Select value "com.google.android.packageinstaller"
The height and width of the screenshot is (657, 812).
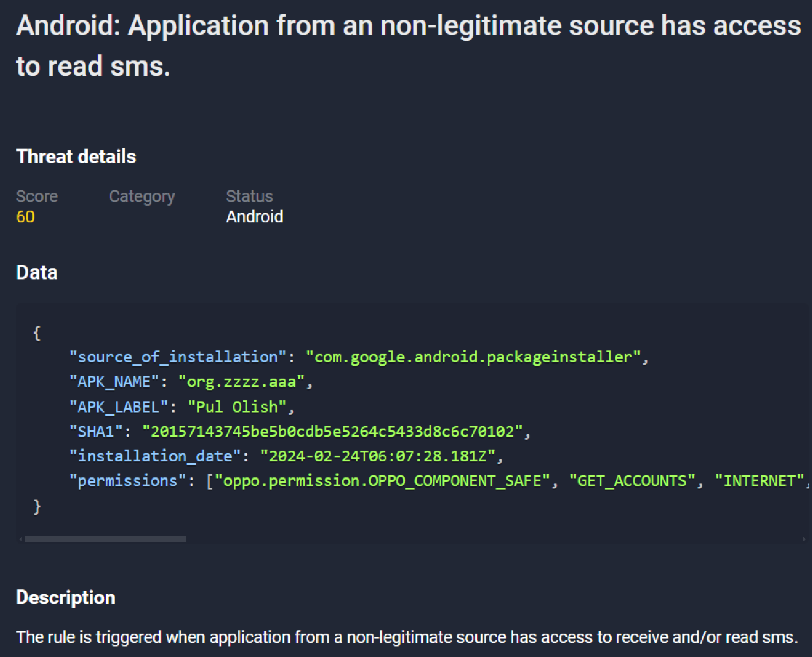(474, 357)
